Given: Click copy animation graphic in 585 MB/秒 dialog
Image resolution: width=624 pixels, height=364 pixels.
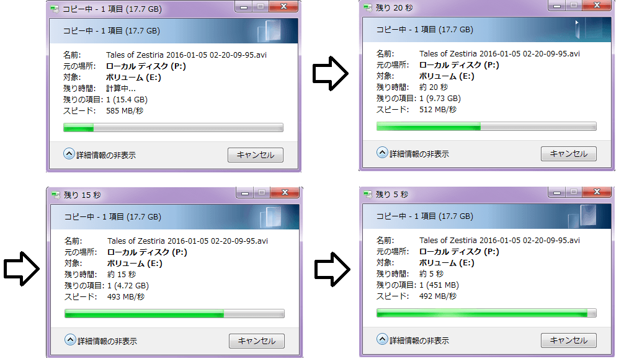Looking at the screenshot, I should coord(270,31).
